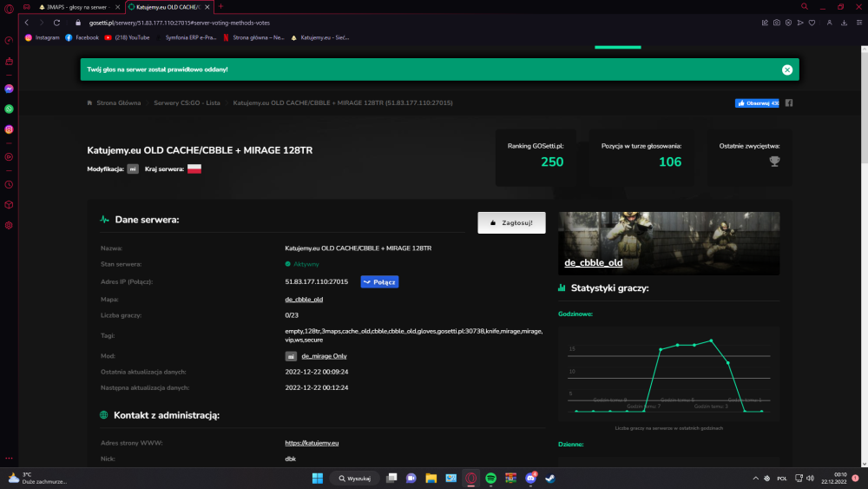Open the ad blocker shield icon
Viewport: 868px width, 489px height.
coord(788,23)
